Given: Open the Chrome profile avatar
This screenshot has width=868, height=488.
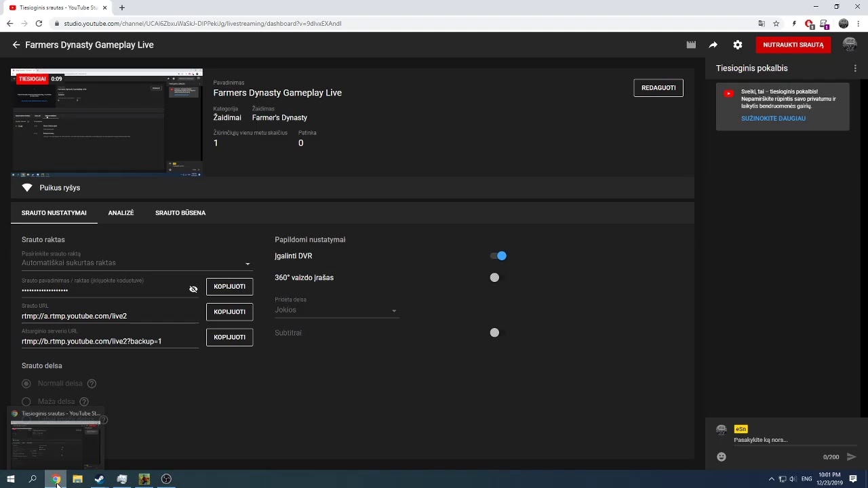Looking at the screenshot, I should tap(844, 24).
